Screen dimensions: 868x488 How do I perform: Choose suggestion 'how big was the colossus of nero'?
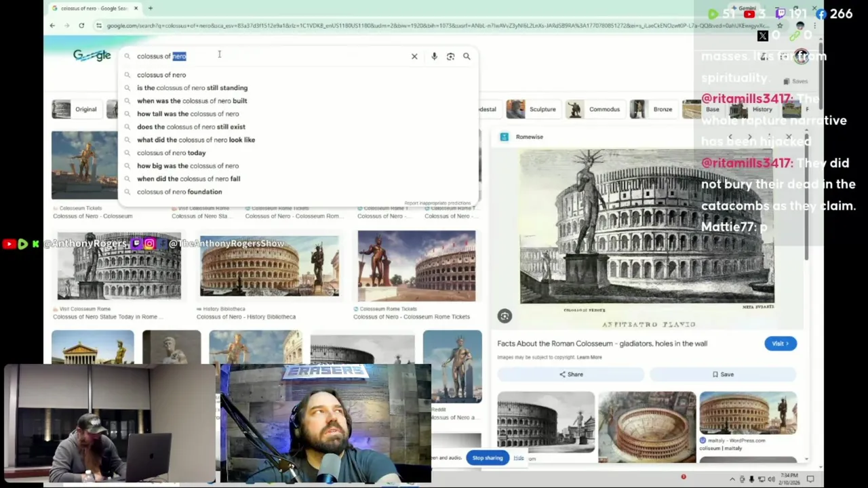298,165
